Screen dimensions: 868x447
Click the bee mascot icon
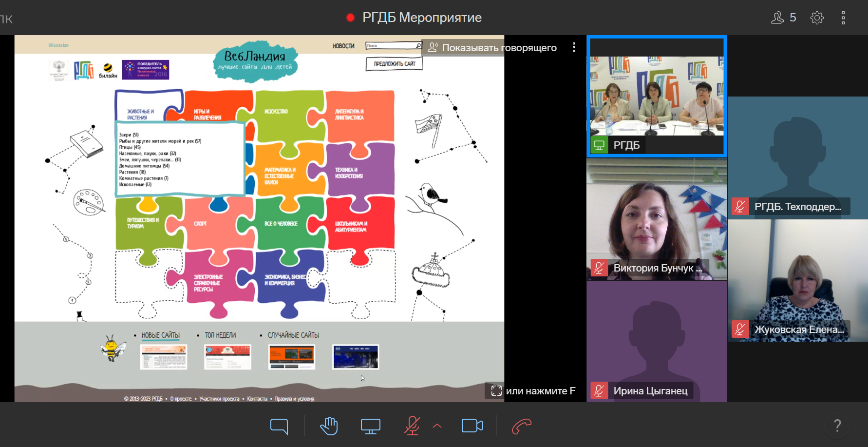113,348
